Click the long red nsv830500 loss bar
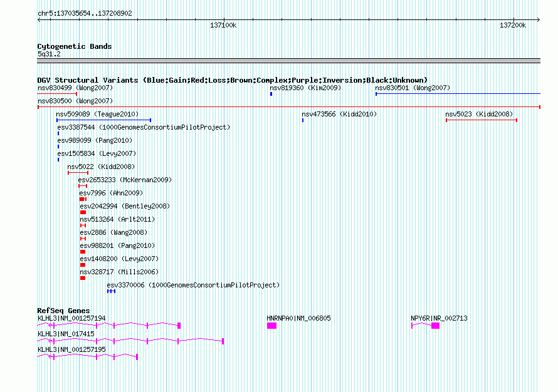This screenshot has width=558, height=392. 289,107
